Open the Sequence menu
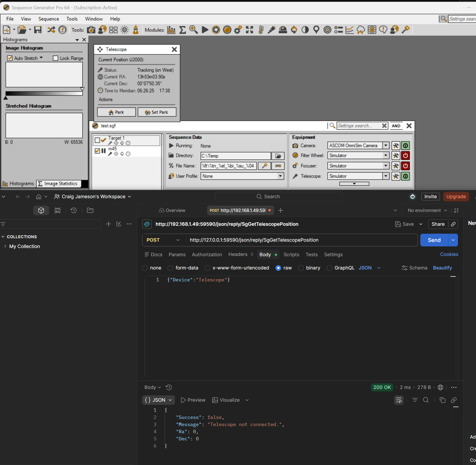 point(49,19)
